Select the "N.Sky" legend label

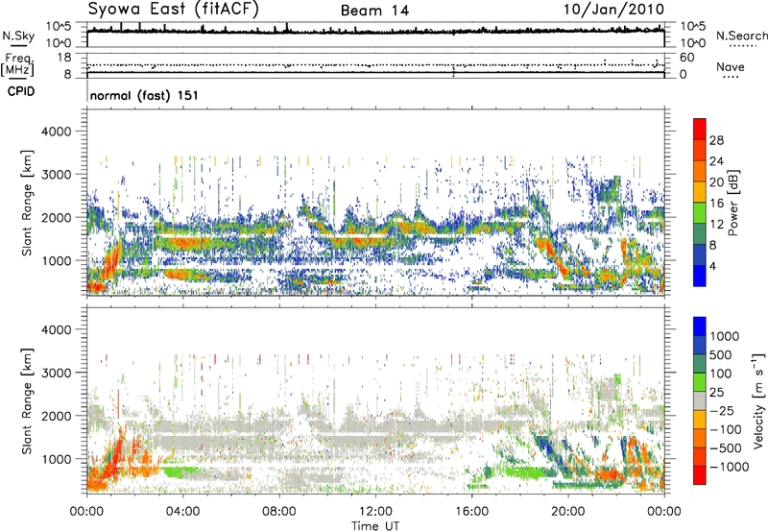pyautogui.click(x=18, y=36)
